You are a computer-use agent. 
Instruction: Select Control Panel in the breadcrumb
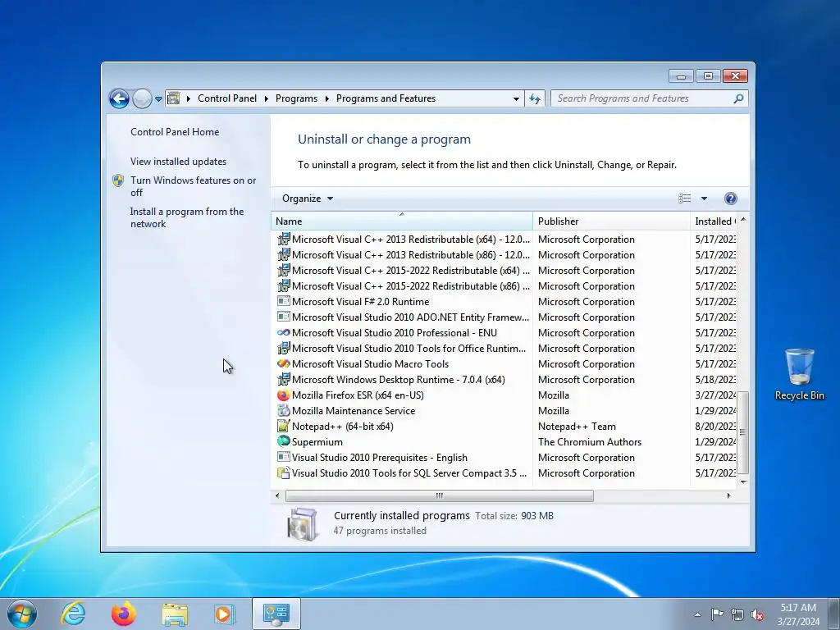pos(227,98)
